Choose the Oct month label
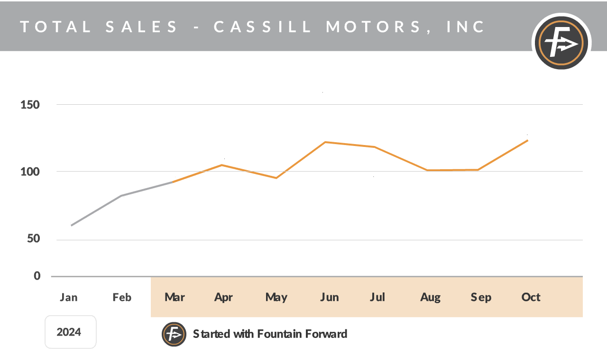The image size is (607, 364). point(531,297)
